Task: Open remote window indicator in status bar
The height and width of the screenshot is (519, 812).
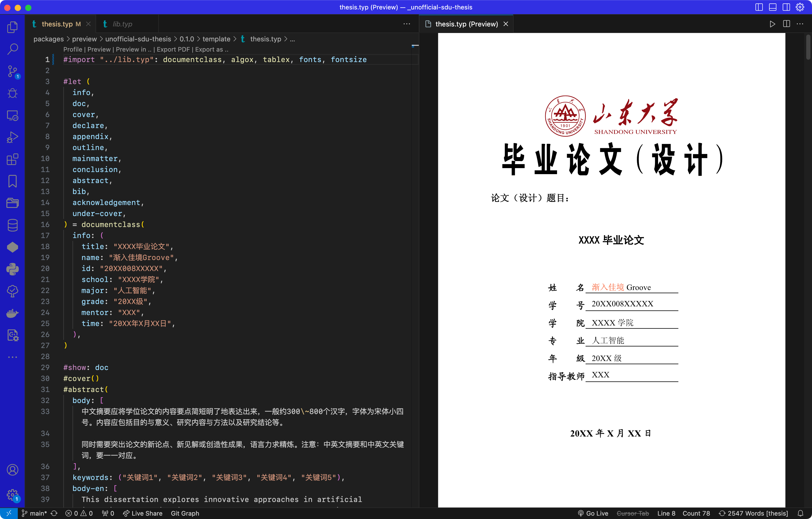Action: [9, 513]
